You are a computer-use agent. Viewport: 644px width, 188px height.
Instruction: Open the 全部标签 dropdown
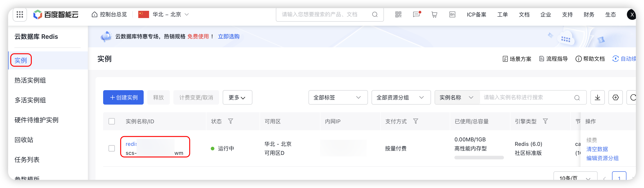338,97
